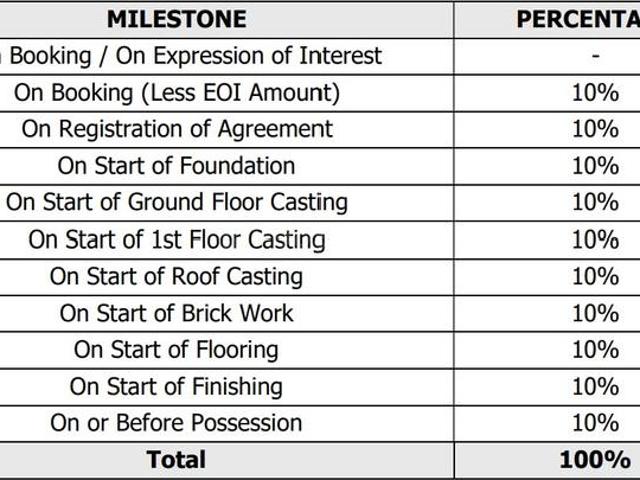The width and height of the screenshot is (640, 480).
Task: Click the 10% value for Brick Work row
Action: point(595,313)
